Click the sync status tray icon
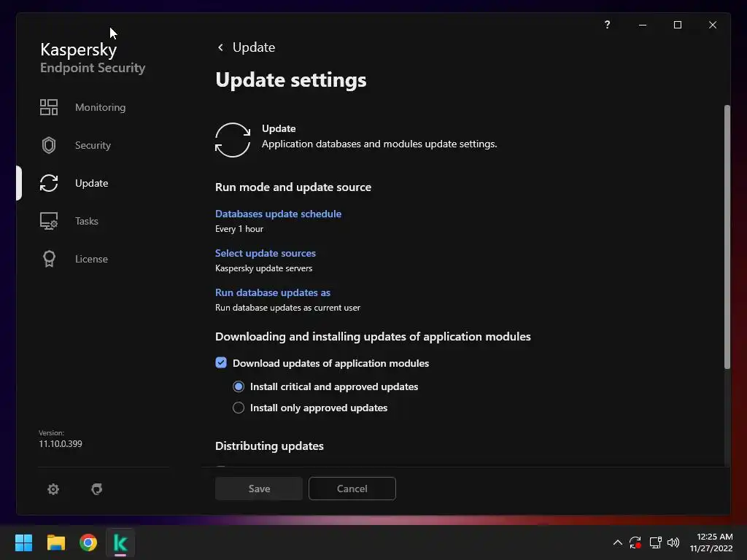 [635, 542]
